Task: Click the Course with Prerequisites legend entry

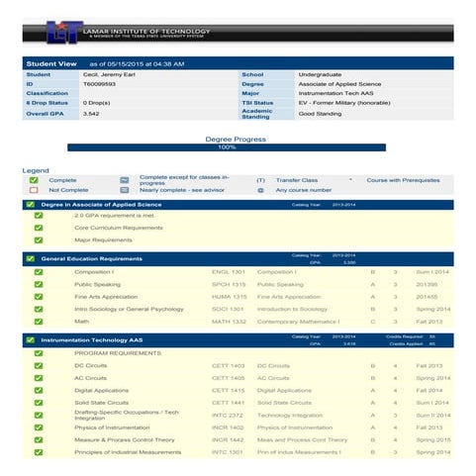Action: click(x=394, y=180)
